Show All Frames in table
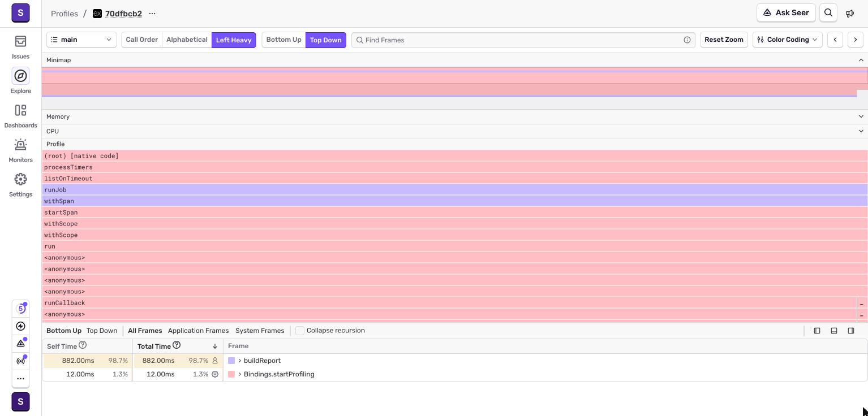Viewport: 868px width, 416px height. coord(145,331)
